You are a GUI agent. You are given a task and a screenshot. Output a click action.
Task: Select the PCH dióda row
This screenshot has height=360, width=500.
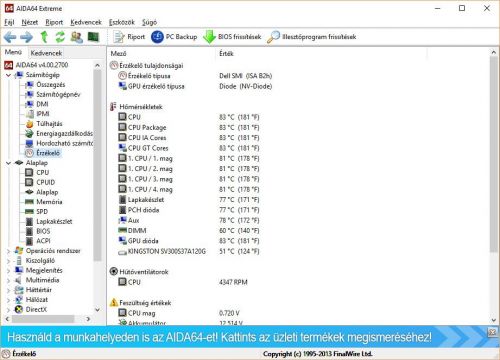point(189,210)
